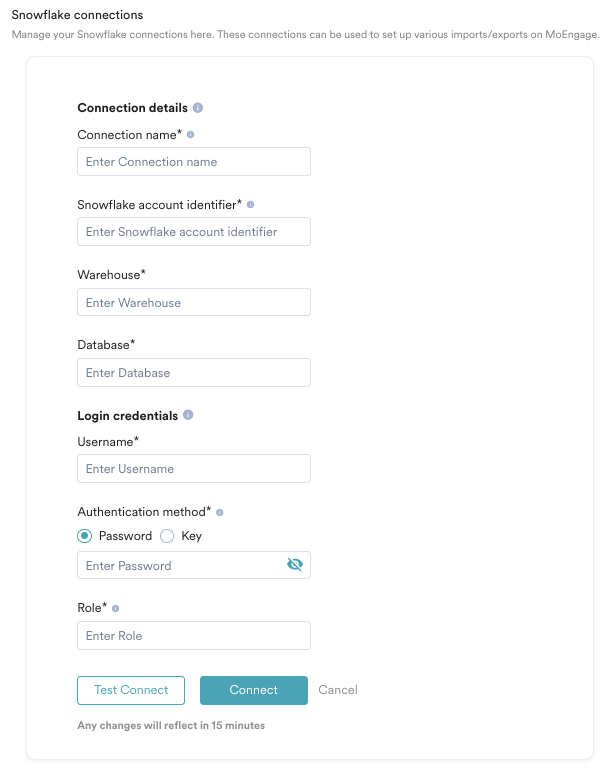Focus the Enter Warehouse text field

(194, 302)
